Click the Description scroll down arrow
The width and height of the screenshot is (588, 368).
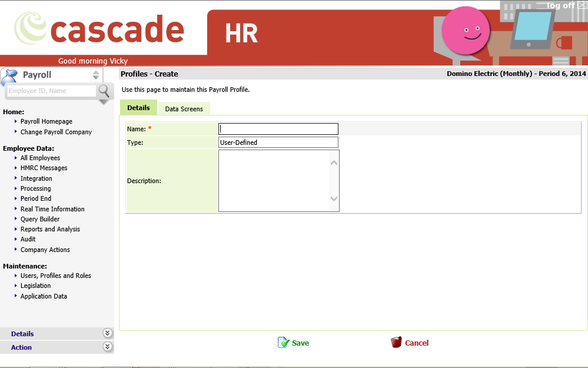tap(334, 198)
